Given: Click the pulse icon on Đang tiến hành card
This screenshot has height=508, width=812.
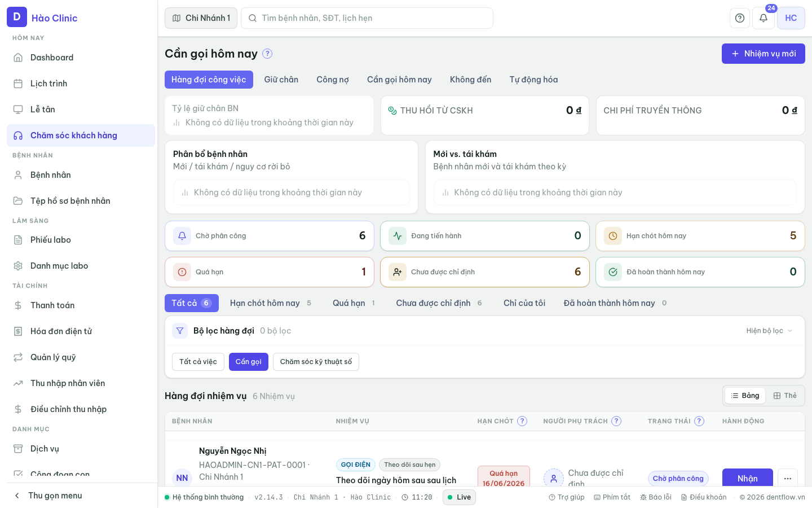Looking at the screenshot, I should 398,236.
